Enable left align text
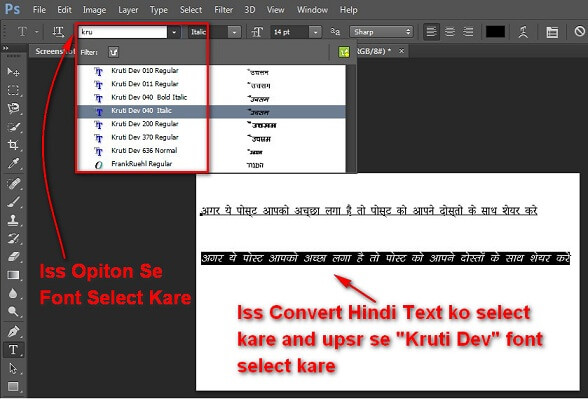The image size is (588, 399). tap(431, 32)
